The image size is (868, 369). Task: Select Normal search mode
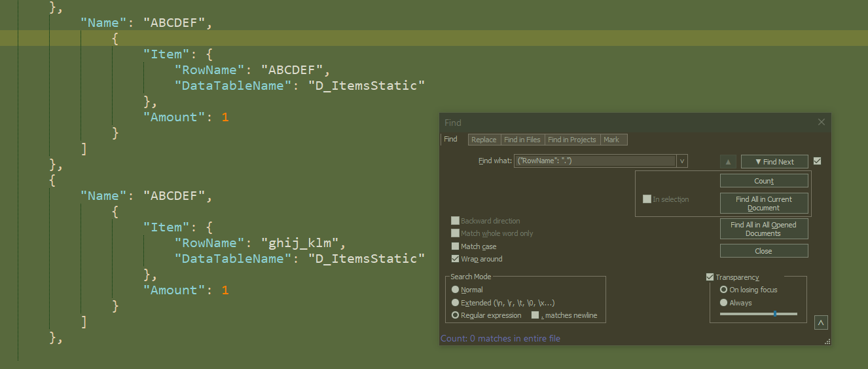(x=456, y=290)
